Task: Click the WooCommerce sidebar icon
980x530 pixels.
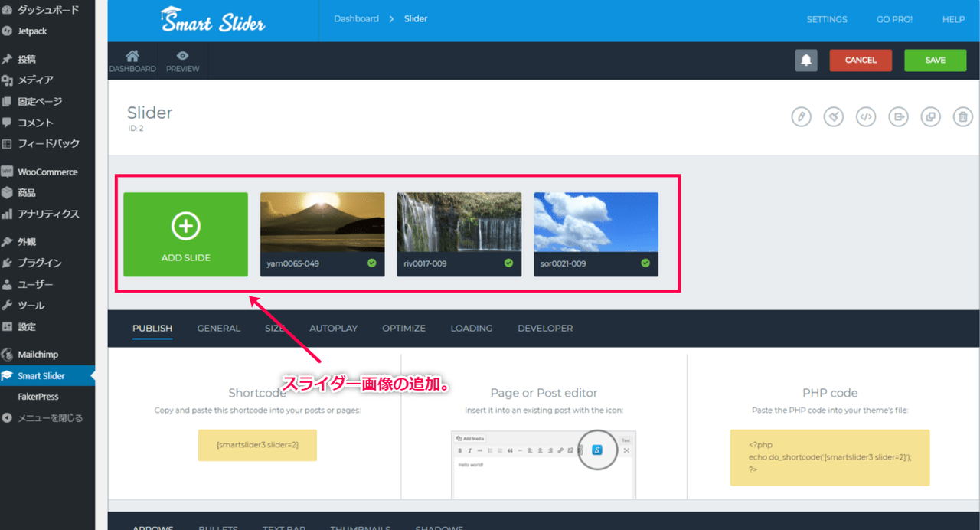Action: (8, 172)
